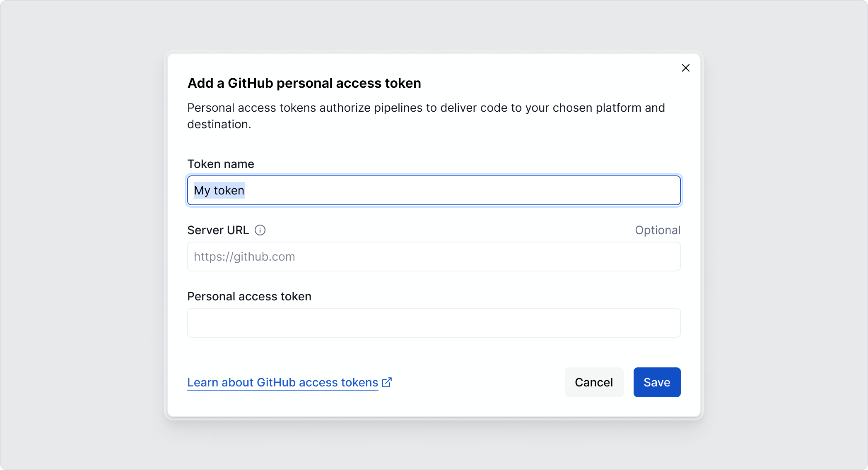Open tooltip via the circled-i icon
Screen dimensions: 868x470
click(x=260, y=230)
